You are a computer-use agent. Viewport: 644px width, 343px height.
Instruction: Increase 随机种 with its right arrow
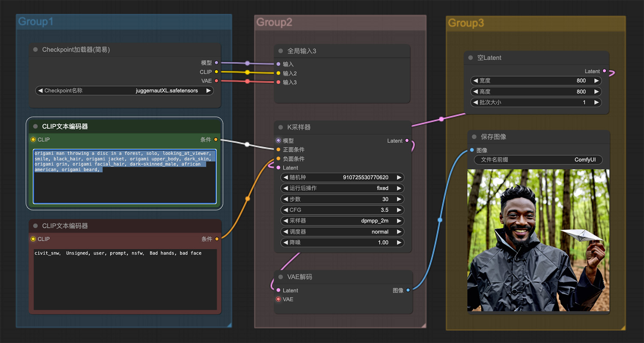pos(399,177)
